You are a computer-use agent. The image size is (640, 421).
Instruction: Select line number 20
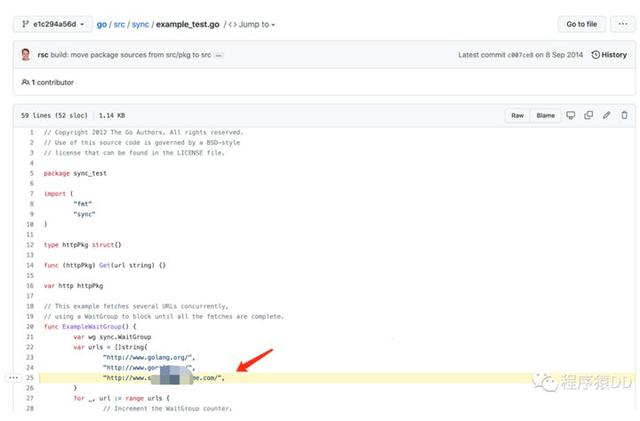(x=30, y=327)
